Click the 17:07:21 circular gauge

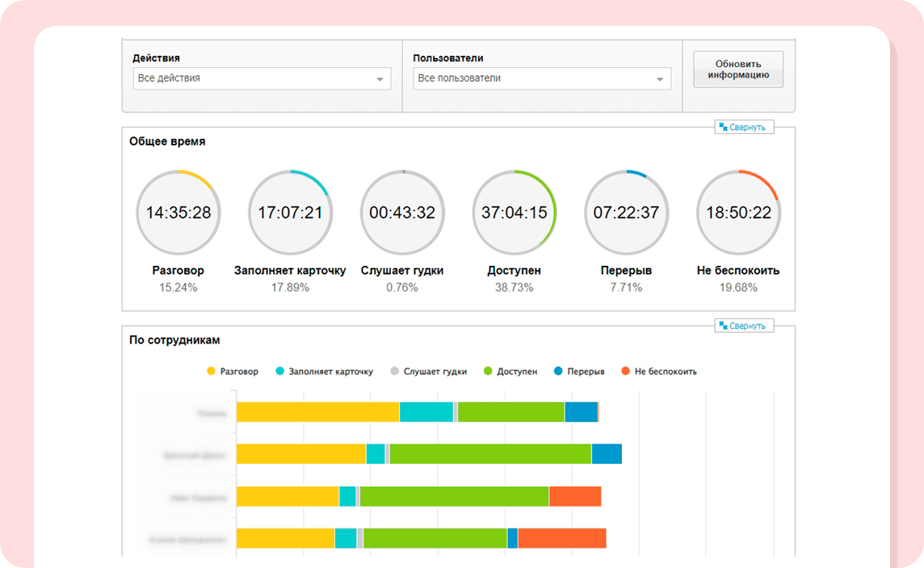(x=291, y=212)
